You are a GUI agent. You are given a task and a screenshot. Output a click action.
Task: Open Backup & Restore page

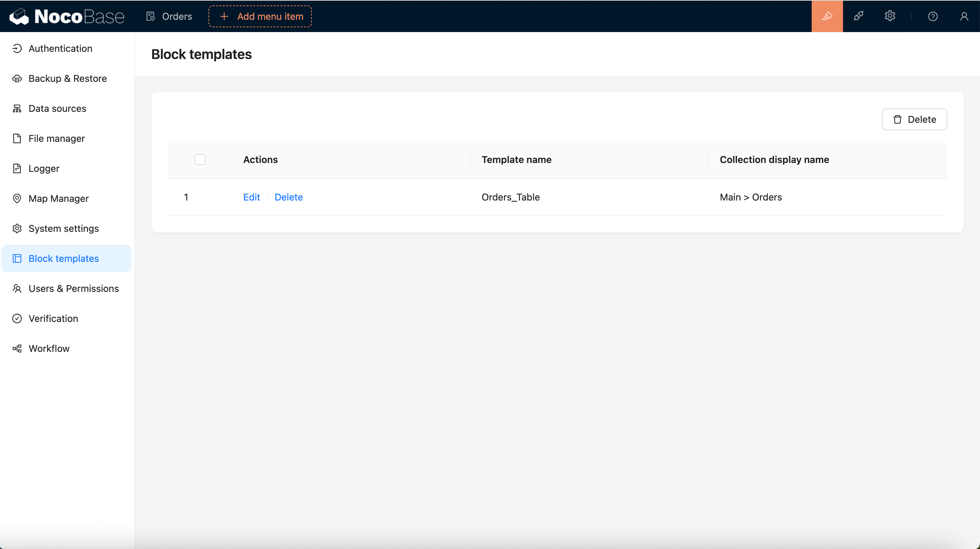pos(67,78)
